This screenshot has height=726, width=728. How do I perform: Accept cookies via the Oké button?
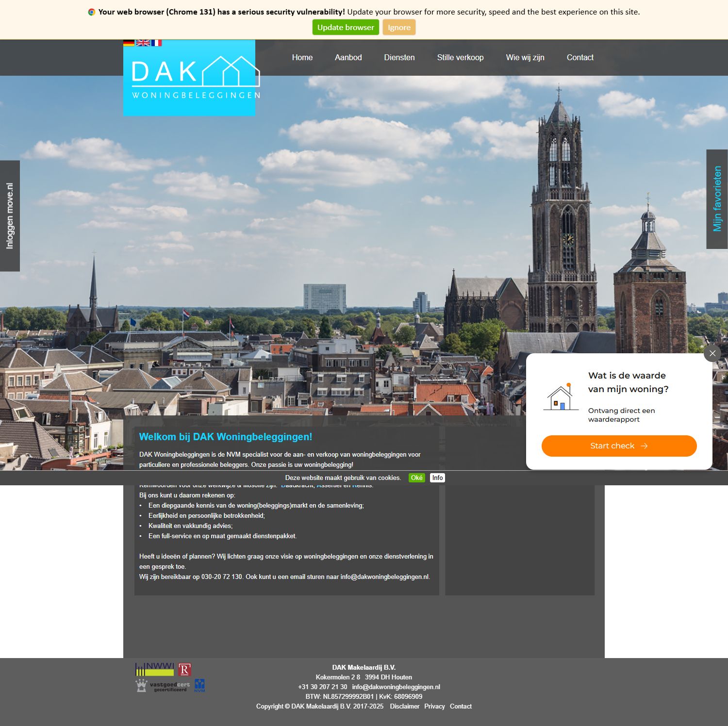pyautogui.click(x=416, y=478)
